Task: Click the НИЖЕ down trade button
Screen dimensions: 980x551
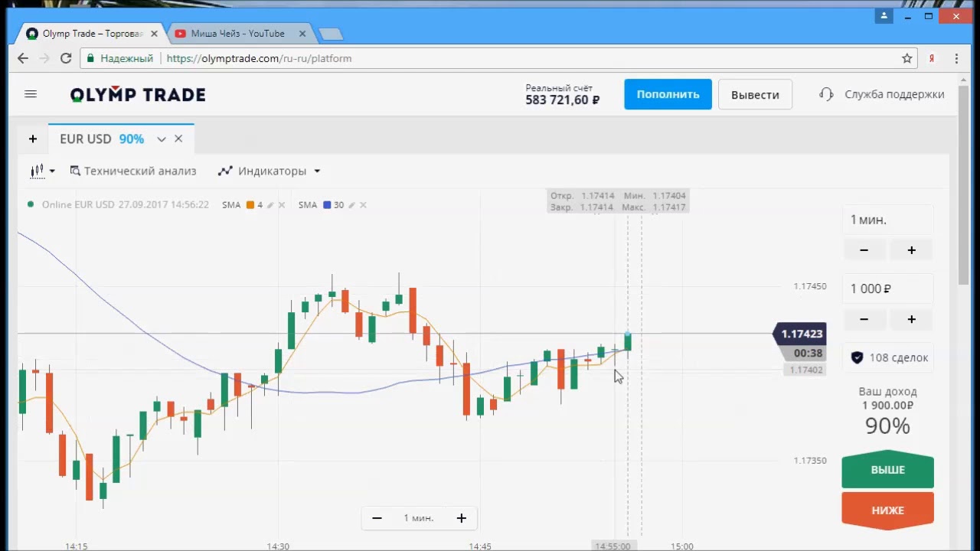Action: click(x=888, y=510)
